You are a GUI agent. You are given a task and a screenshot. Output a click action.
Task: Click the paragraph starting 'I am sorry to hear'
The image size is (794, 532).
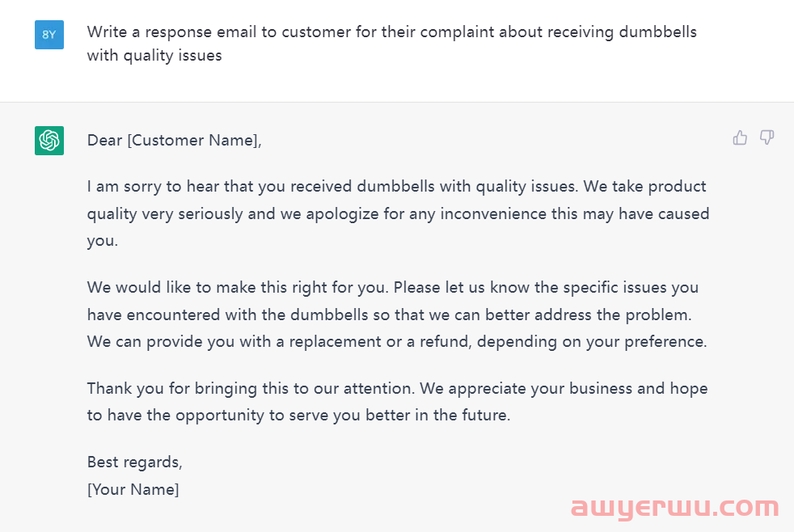(x=398, y=213)
